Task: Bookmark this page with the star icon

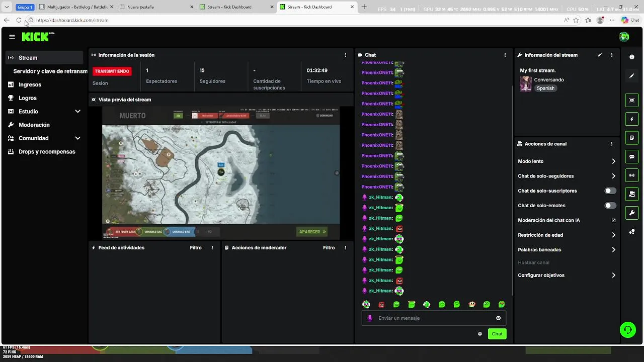Action: tap(576, 20)
